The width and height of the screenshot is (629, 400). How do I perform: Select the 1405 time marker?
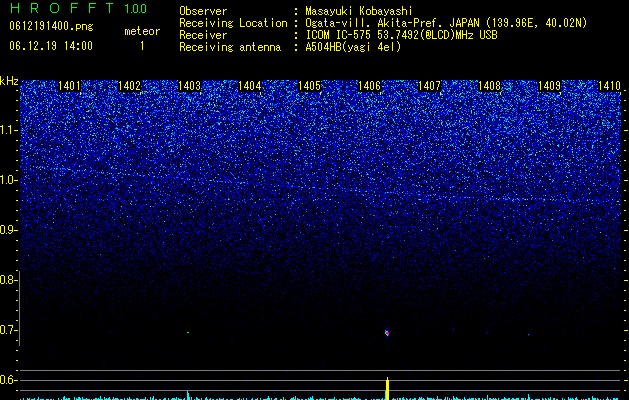[310, 86]
